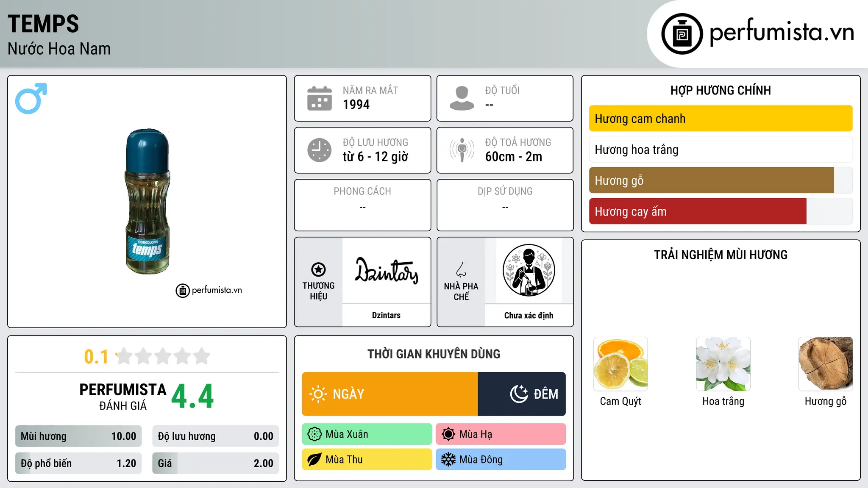The width and height of the screenshot is (868, 488).
Task: Click the Hương cay ấm accord bar
Action: click(x=721, y=211)
